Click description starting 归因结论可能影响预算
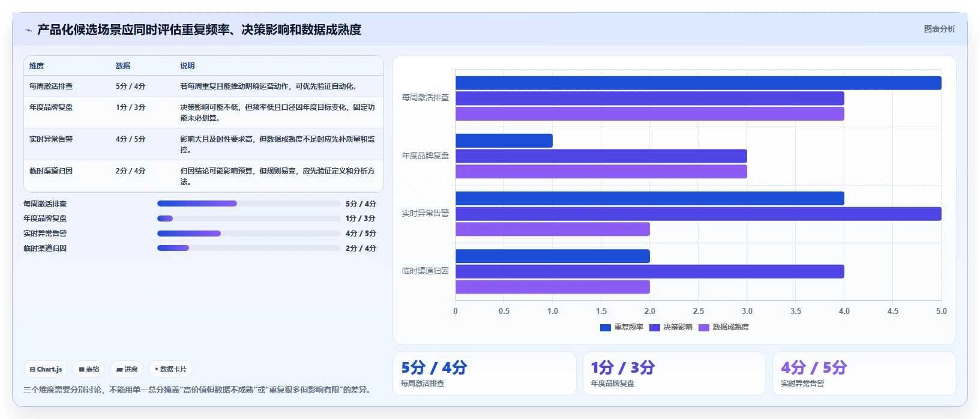This screenshot has height=419, width=980. (x=277, y=176)
